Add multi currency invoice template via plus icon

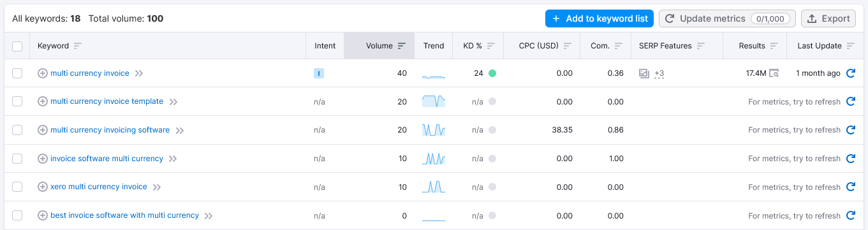click(x=43, y=101)
